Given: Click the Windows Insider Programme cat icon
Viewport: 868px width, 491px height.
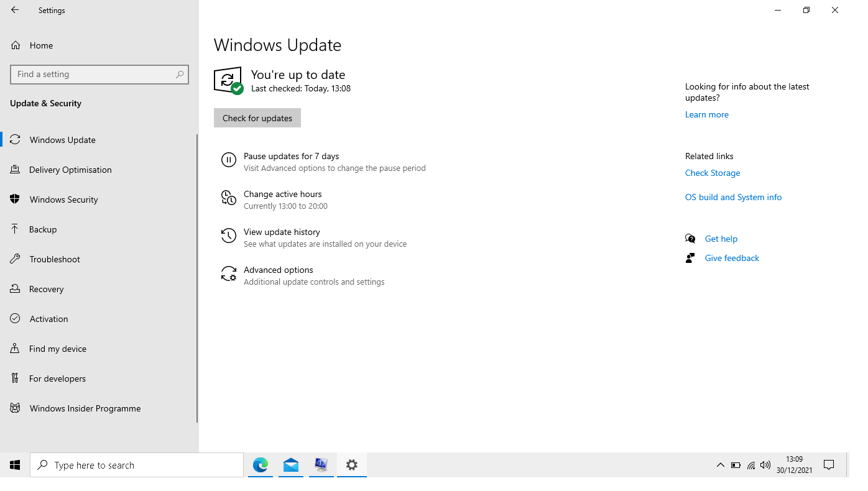Looking at the screenshot, I should [15, 408].
